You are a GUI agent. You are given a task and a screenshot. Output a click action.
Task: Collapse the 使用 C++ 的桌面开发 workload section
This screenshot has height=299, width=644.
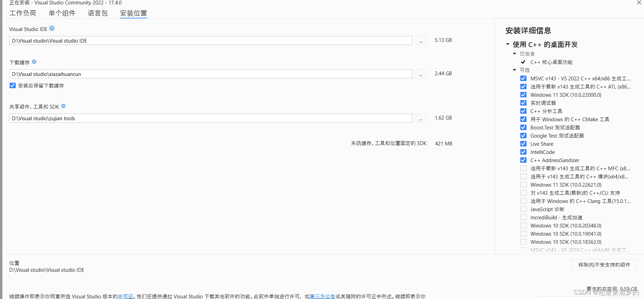(508, 44)
